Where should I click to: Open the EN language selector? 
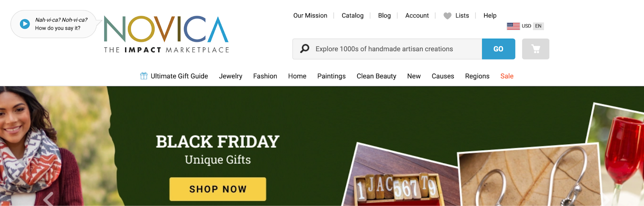538,26
